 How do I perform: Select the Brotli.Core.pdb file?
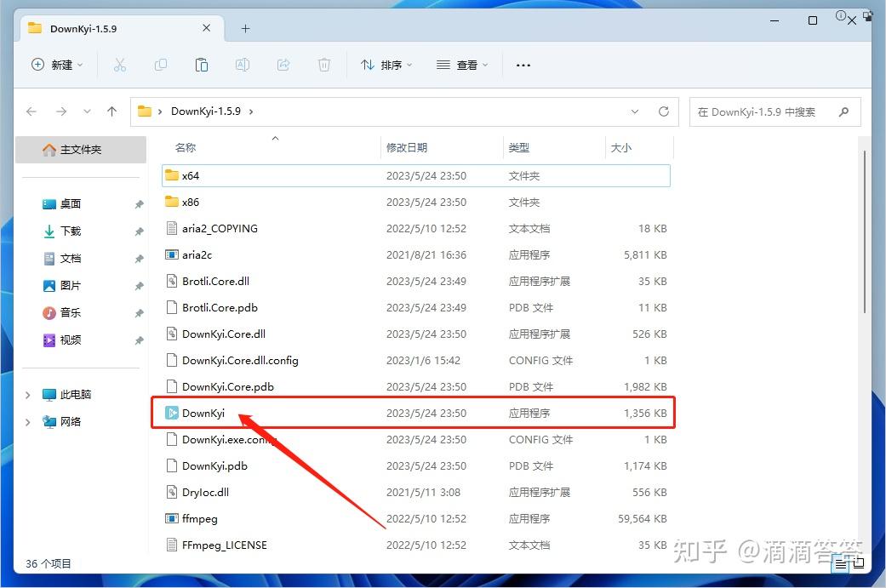[416, 308]
